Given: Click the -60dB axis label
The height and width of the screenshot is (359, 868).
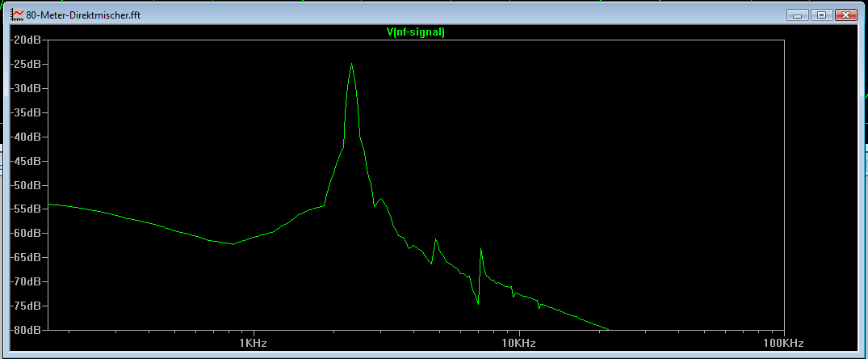Looking at the screenshot, I should pyautogui.click(x=26, y=233).
